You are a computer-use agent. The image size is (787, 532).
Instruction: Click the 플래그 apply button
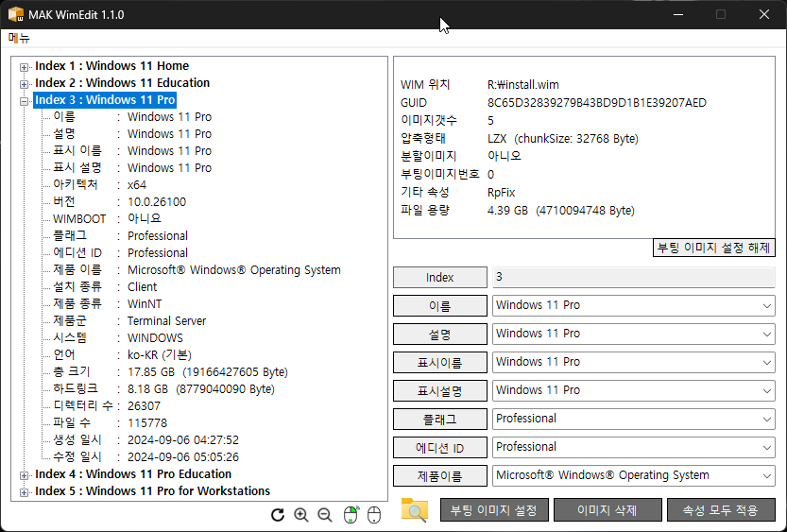[439, 419]
